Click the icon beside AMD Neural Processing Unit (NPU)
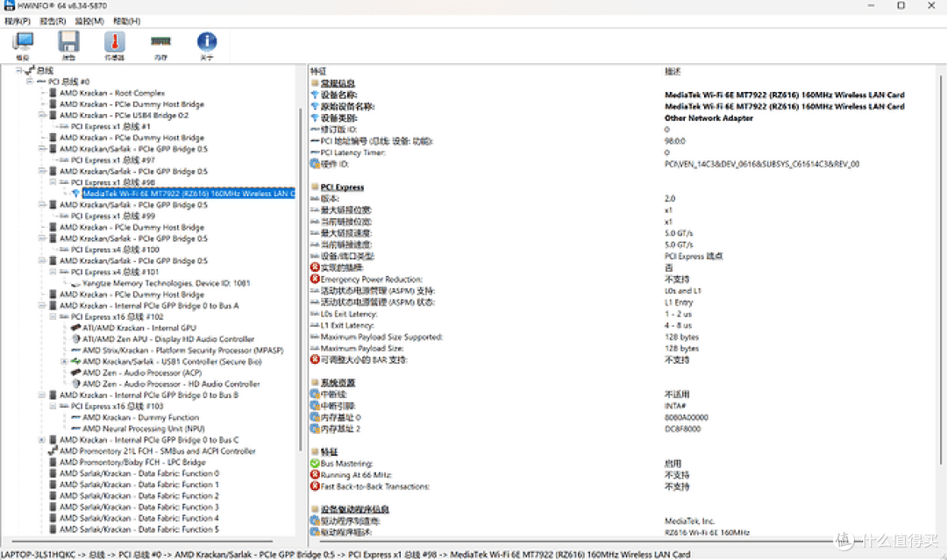This screenshot has height=560, width=947. [76, 429]
